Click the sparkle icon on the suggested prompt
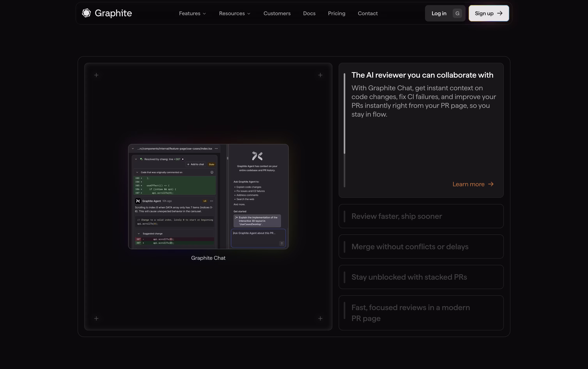Viewport: 588px width, 369px height. coord(236,217)
